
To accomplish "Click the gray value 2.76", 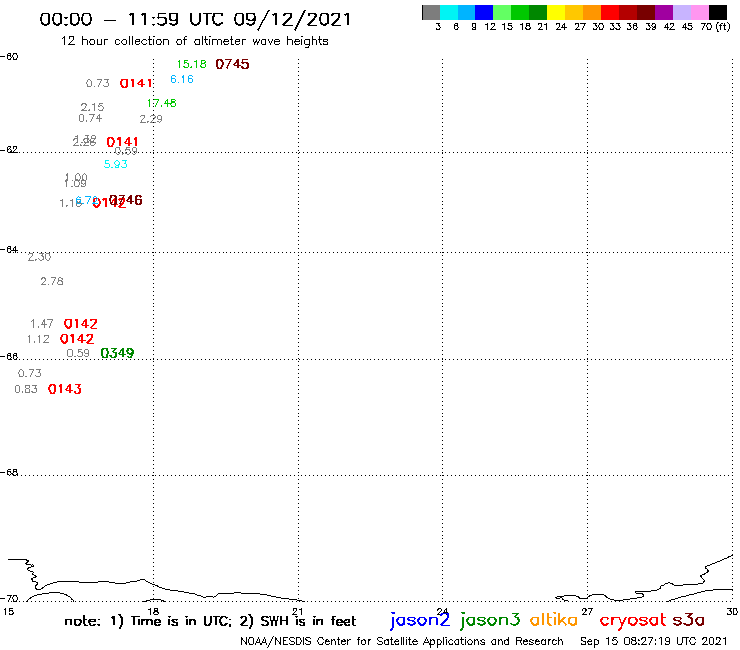I will [52, 281].
